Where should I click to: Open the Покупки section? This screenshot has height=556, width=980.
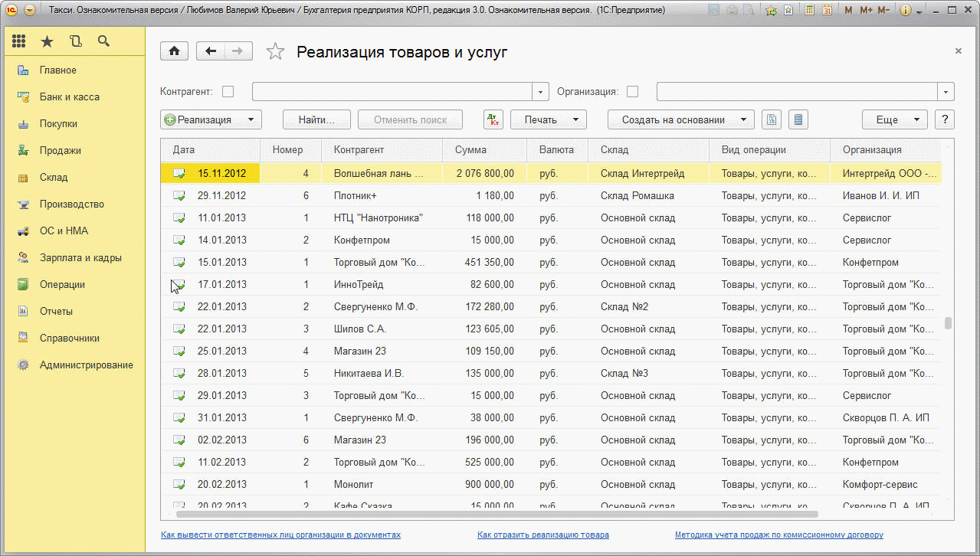(x=73, y=123)
